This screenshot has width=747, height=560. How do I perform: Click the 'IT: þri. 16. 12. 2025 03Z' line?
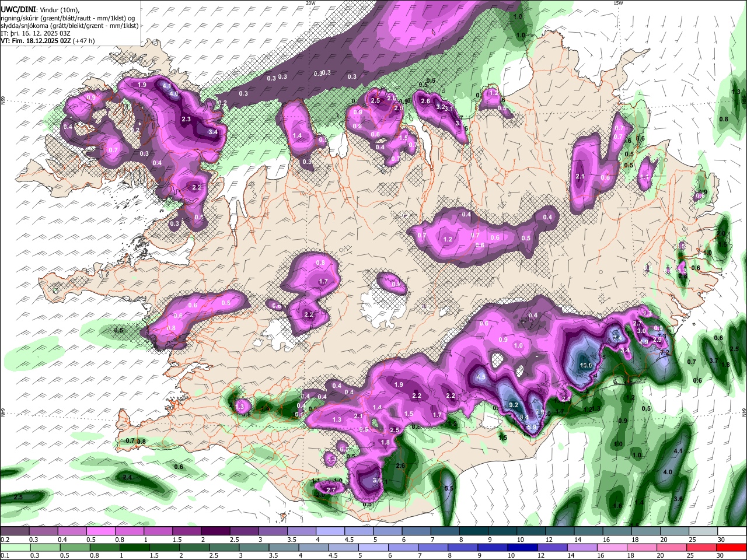coord(36,33)
